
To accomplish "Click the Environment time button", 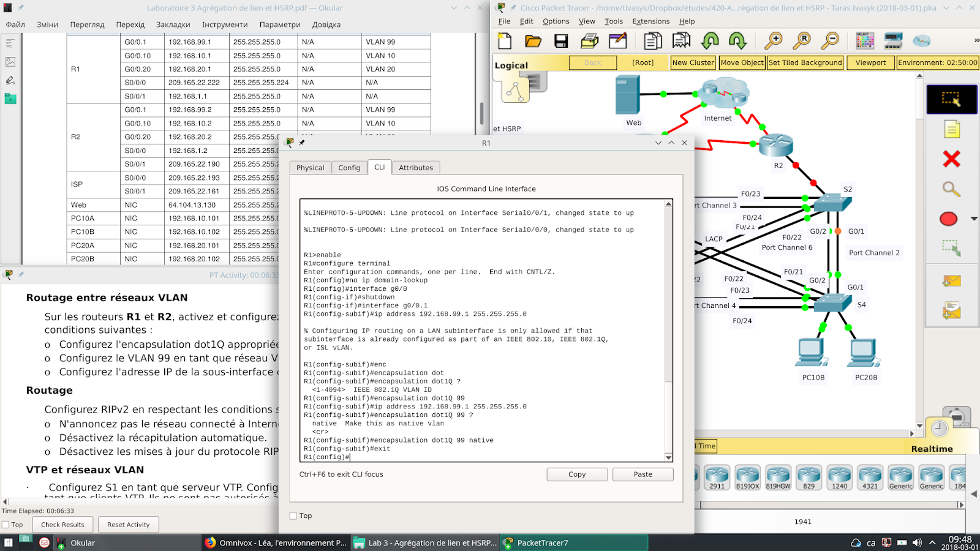I will pos(937,62).
